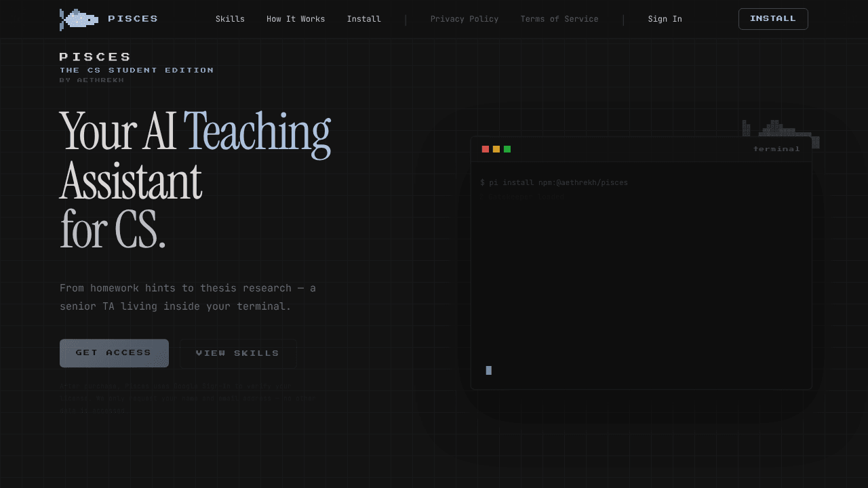Click the Pisces pixel fish logo
The height and width of the screenshot is (488, 868).
[79, 20]
